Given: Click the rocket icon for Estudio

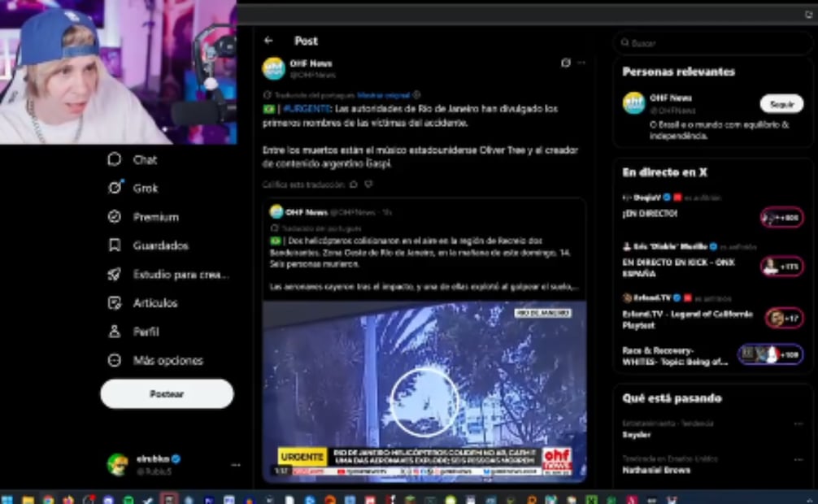Looking at the screenshot, I should coord(115,274).
